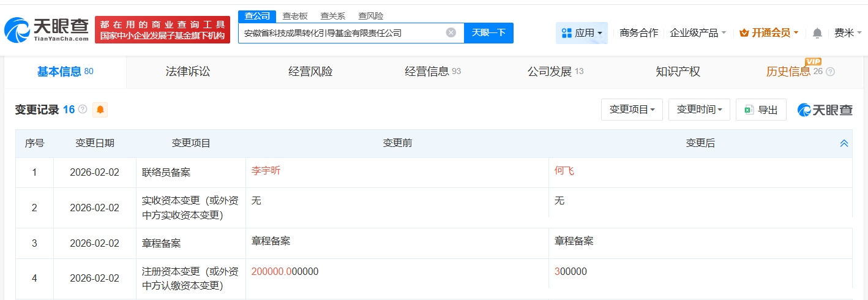
Task: Switch to the 法律诉讼 tab
Action: tap(187, 72)
